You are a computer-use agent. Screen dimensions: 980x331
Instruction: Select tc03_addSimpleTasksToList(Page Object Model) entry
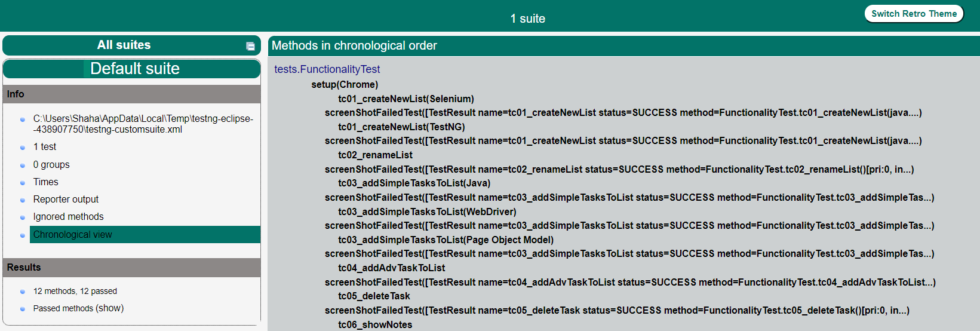[446, 240]
